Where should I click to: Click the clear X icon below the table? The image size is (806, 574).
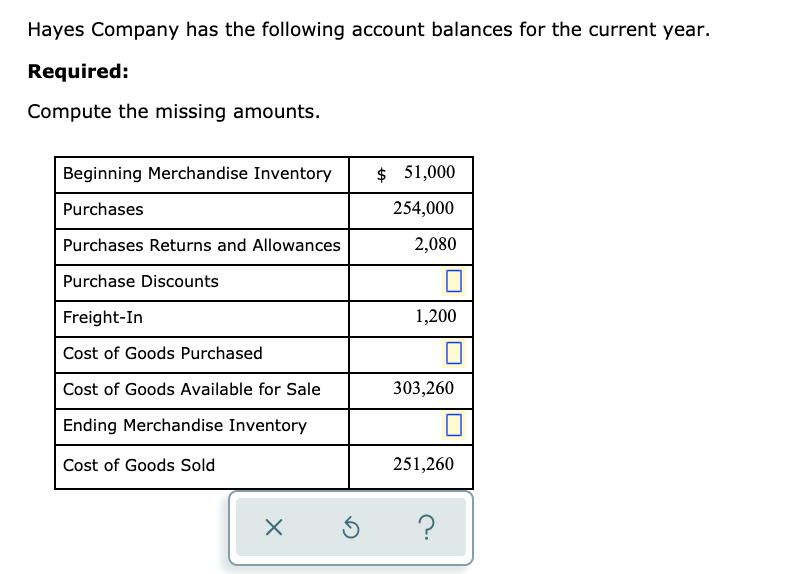click(273, 527)
